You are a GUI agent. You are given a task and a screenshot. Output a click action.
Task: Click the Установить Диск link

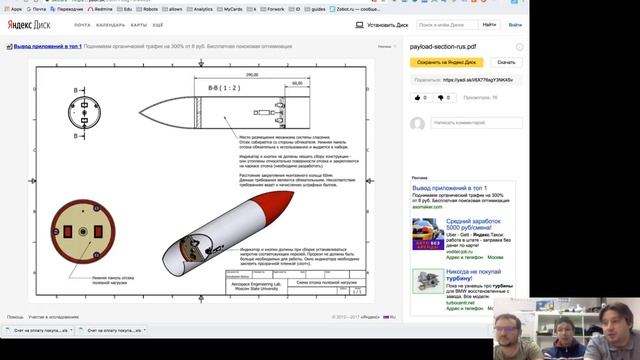(x=387, y=25)
